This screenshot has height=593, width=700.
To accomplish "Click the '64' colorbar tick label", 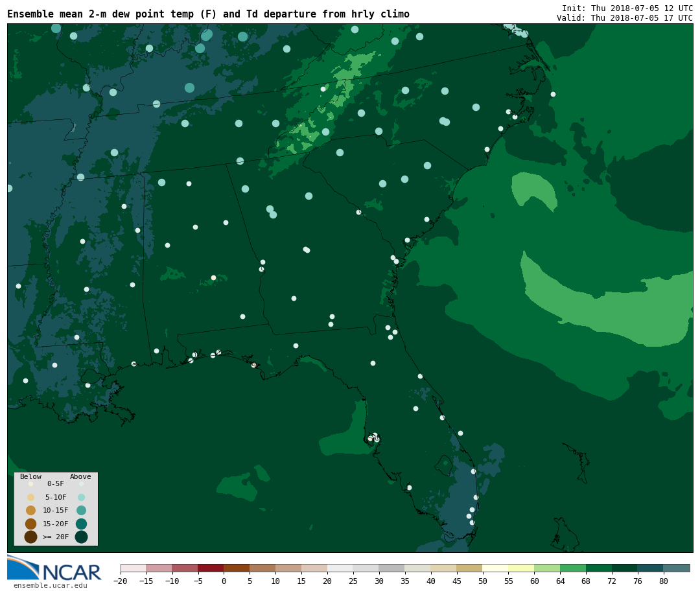I will [560, 581].
